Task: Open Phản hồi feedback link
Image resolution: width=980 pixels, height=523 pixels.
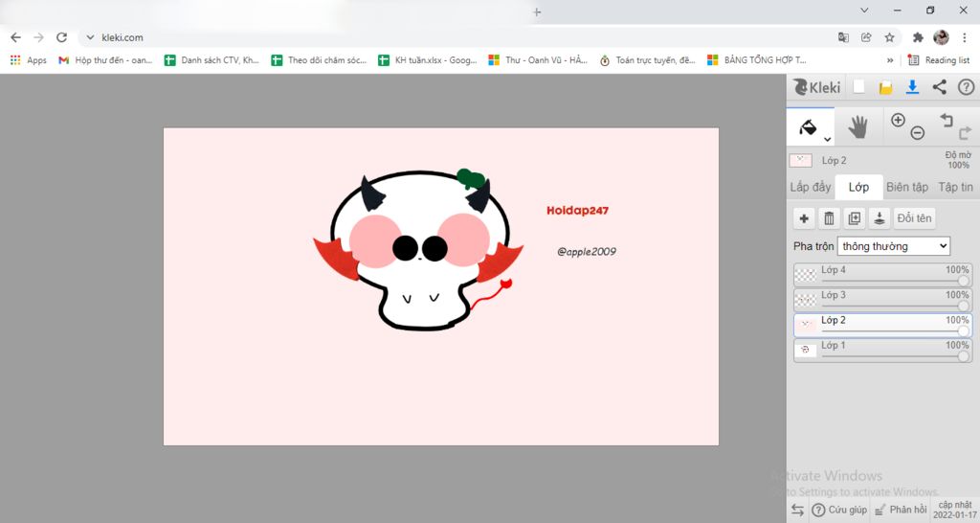Action: click(x=901, y=510)
